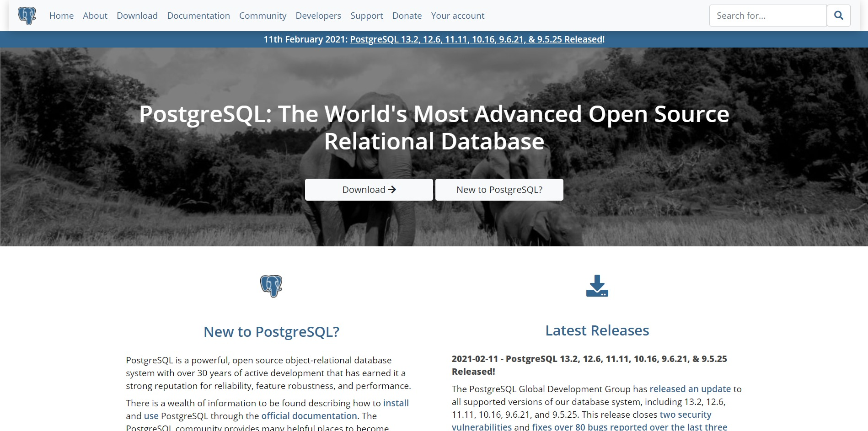Open the official documentation link
The width and height of the screenshot is (868, 431).
[309, 416]
